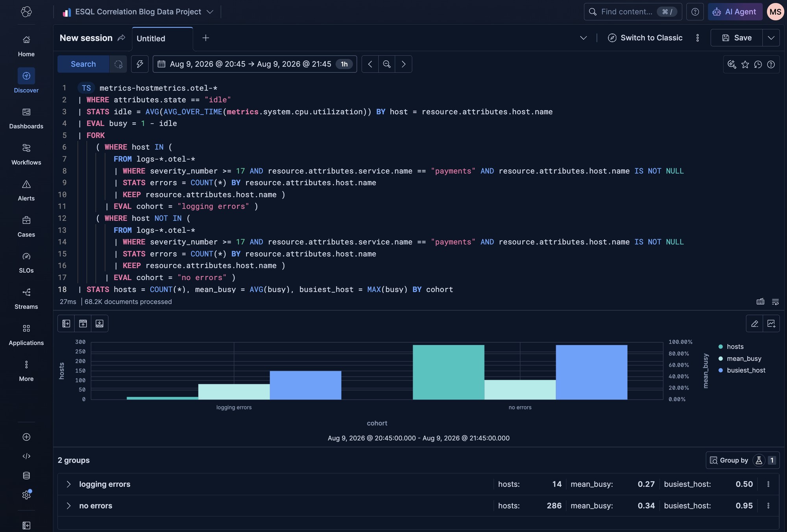Screen dimensions: 787x532
Task: Zoom out the time range
Action: click(387, 64)
